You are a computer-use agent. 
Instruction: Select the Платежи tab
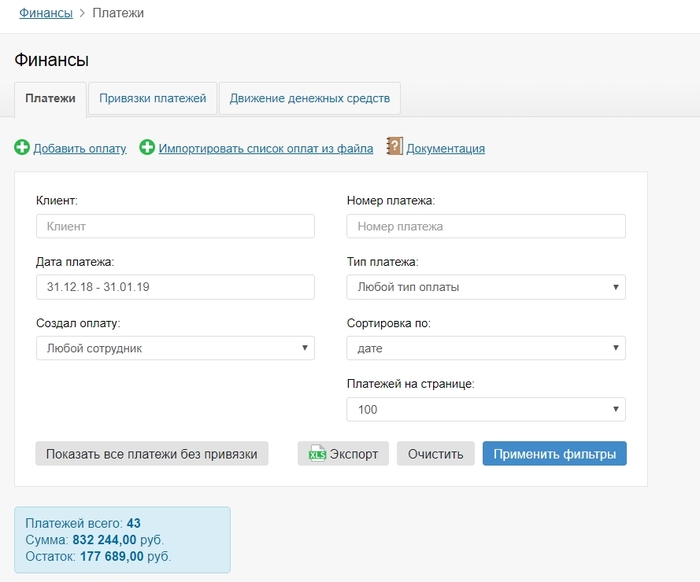click(x=50, y=99)
